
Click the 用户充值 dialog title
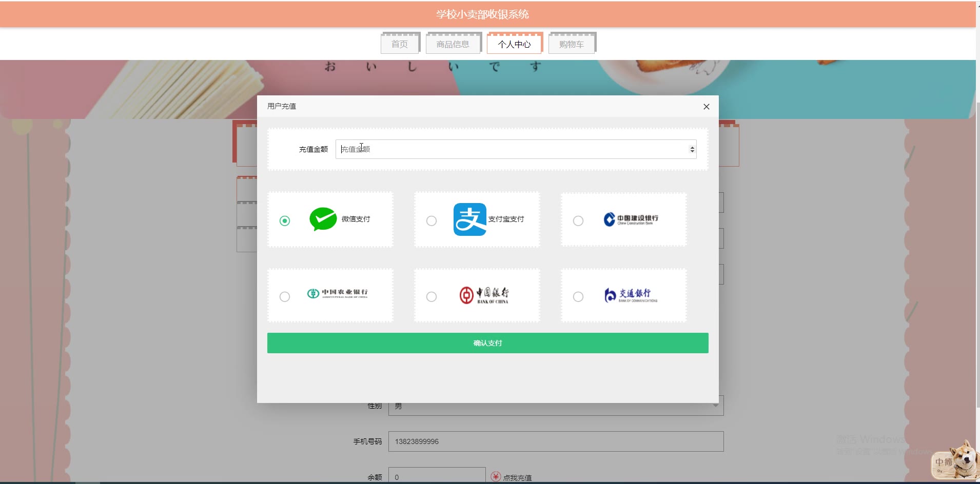(282, 106)
